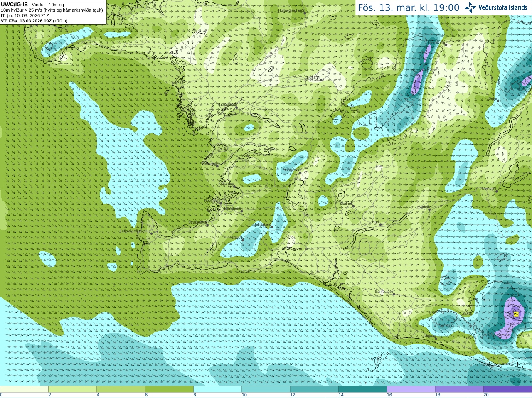Pick the 6–8 m/s legend color swatch
The width and height of the screenshot is (532, 398).
169,389
